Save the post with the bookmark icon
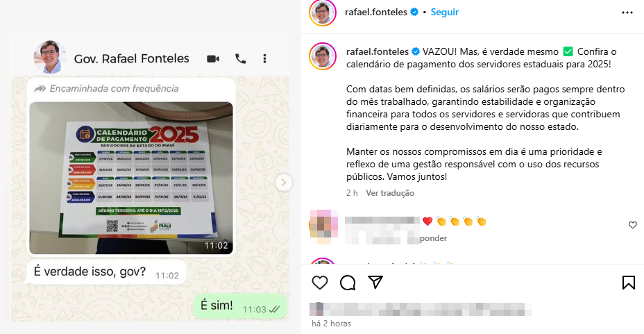The height and width of the screenshot is (334, 644). click(x=629, y=283)
